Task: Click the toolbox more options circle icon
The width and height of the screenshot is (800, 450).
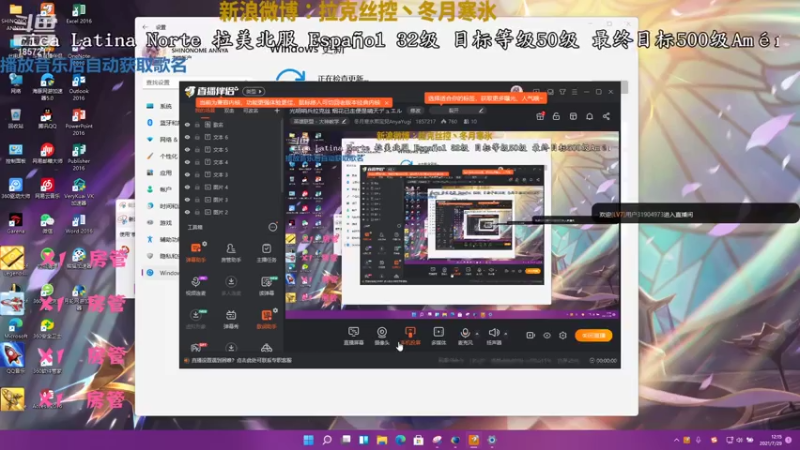Action: 273,227
